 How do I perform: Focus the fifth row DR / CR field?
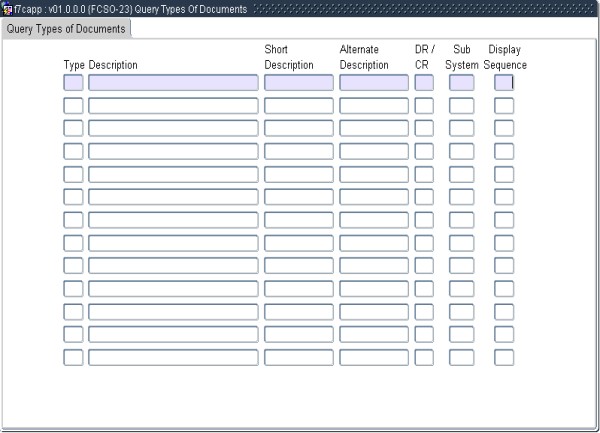pyautogui.click(x=424, y=174)
